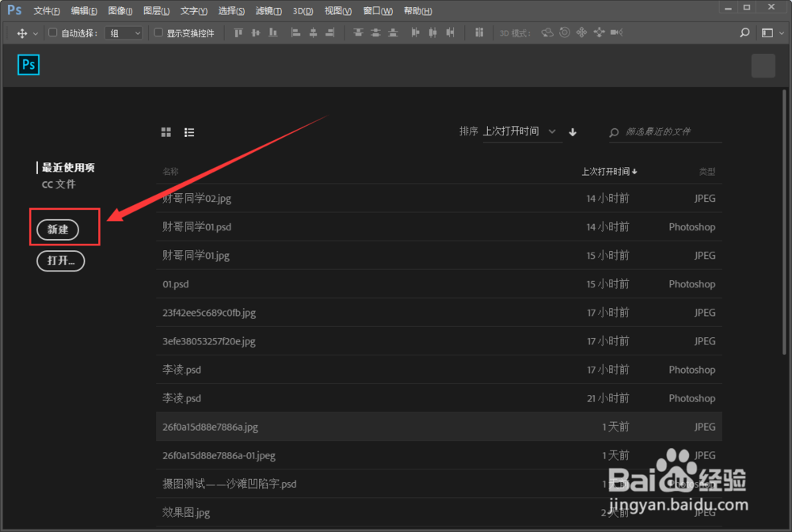Open the 选择(S) menu
This screenshot has width=792, height=532.
point(231,10)
